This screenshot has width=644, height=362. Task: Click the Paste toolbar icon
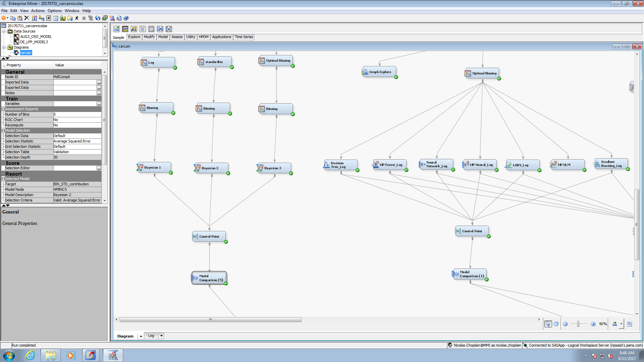click(x=20, y=18)
